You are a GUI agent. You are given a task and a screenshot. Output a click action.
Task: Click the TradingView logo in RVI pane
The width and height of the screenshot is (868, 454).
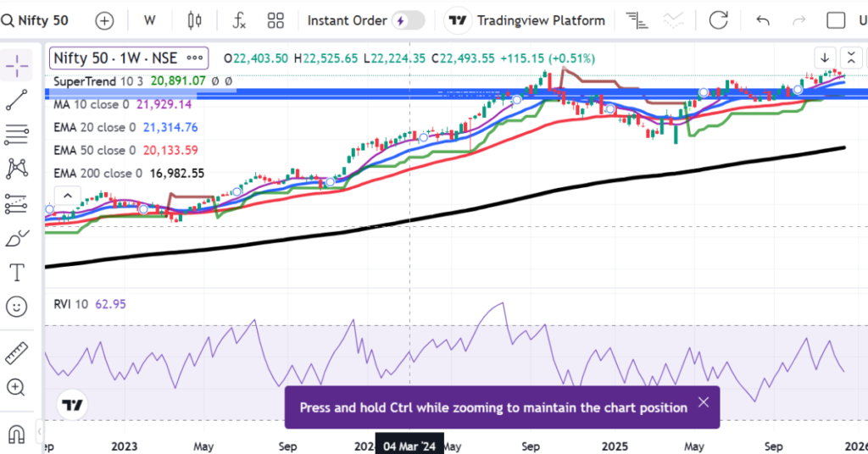72,406
